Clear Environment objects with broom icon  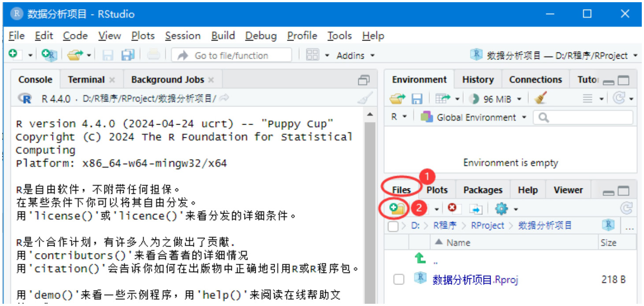pos(540,98)
